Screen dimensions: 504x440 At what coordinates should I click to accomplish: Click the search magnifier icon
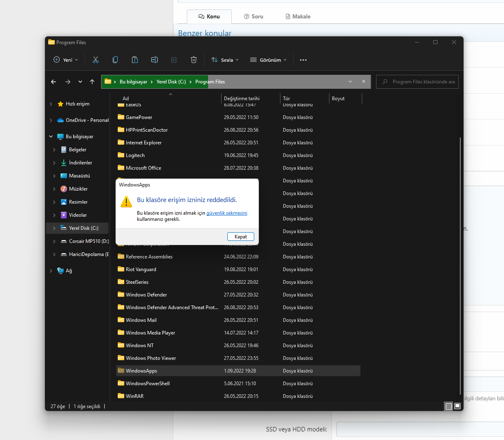click(385, 82)
